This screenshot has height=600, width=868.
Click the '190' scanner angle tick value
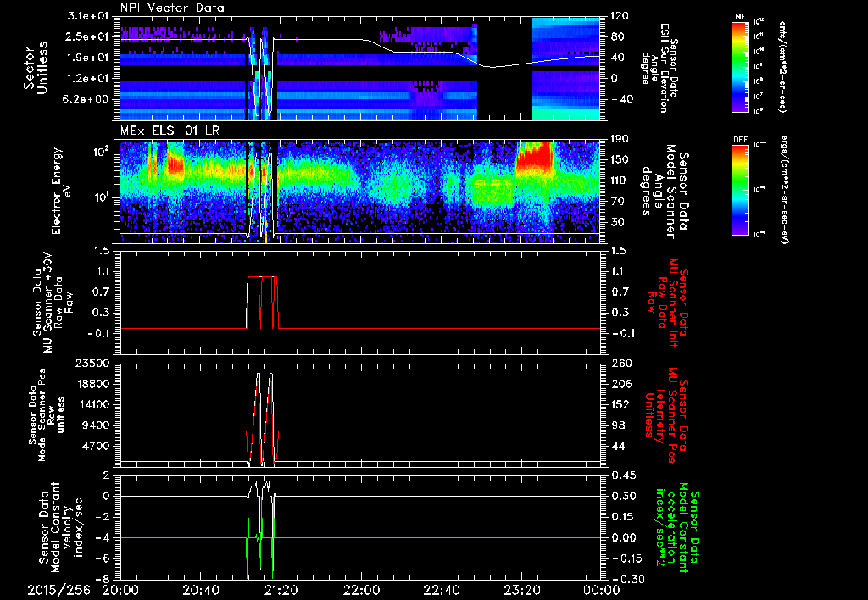[618, 140]
